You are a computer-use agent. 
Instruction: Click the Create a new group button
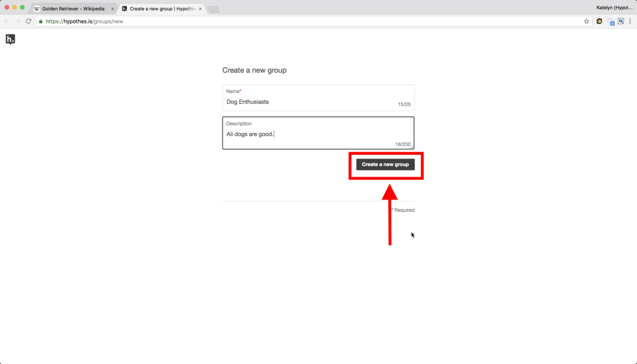pyautogui.click(x=385, y=164)
